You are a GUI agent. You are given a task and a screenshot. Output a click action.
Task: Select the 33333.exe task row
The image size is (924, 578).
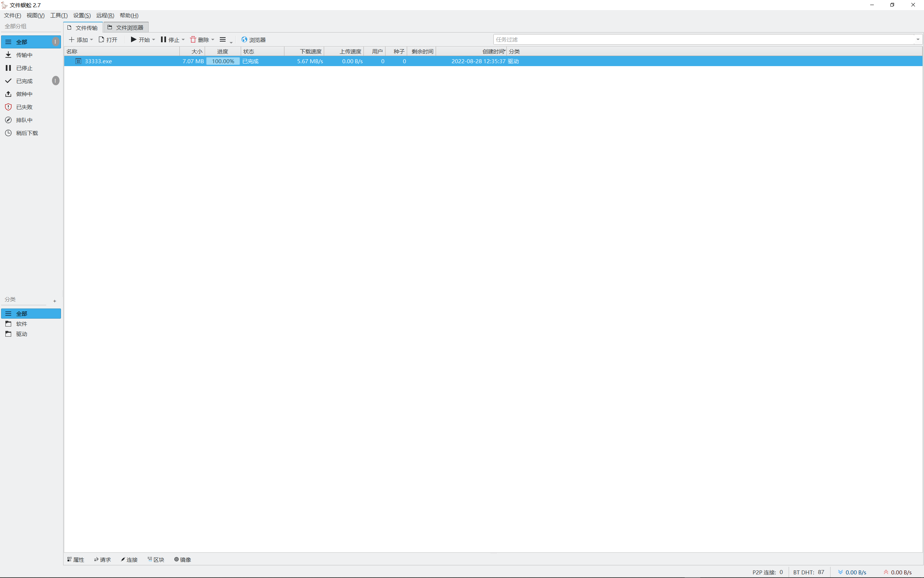pyautogui.click(x=493, y=61)
